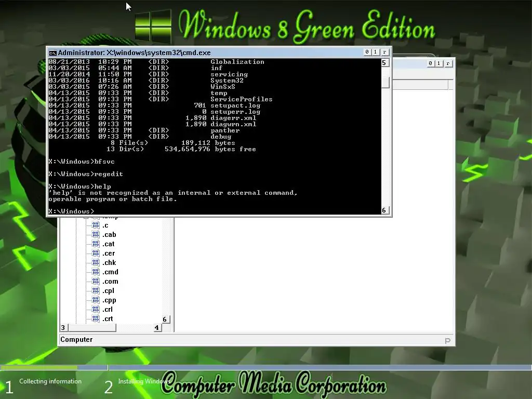Click the panther directory entry
532x399 pixels.
225,130
